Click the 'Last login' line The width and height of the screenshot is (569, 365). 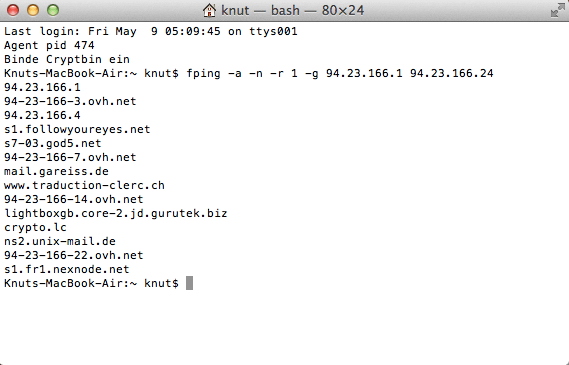(151, 31)
